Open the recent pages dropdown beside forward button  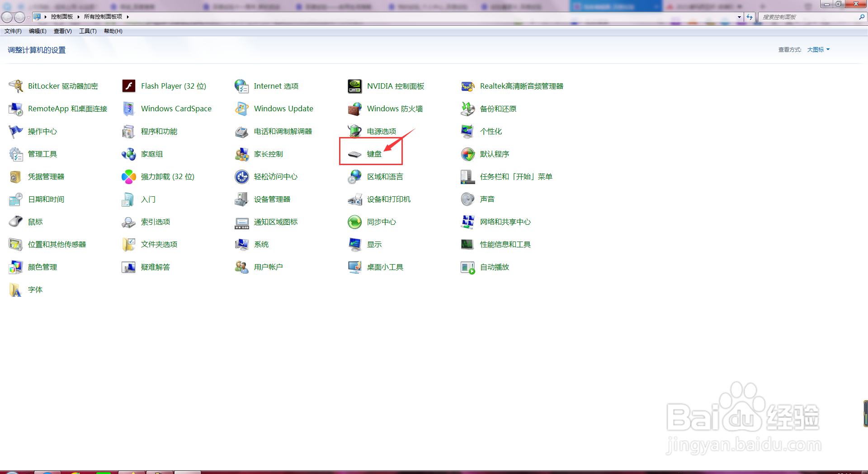(x=28, y=17)
